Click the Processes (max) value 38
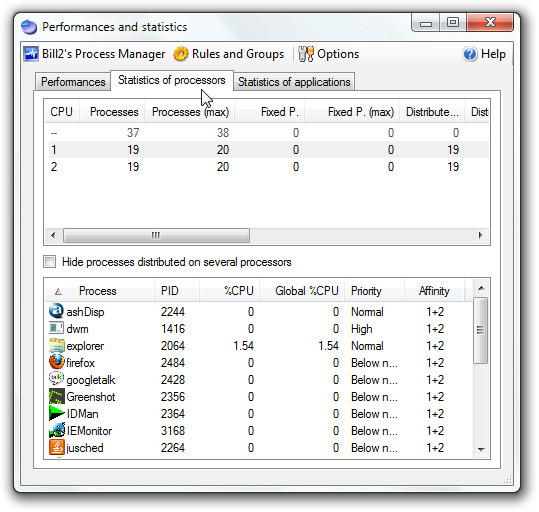Viewport: 539px width, 512px height. point(223,133)
